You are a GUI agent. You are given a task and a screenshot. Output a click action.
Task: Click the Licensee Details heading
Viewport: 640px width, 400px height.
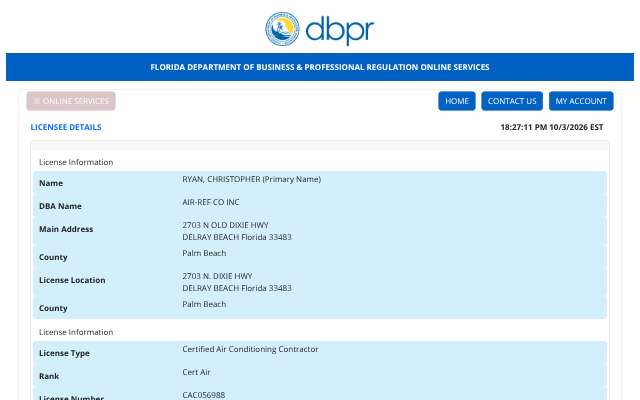tap(66, 127)
